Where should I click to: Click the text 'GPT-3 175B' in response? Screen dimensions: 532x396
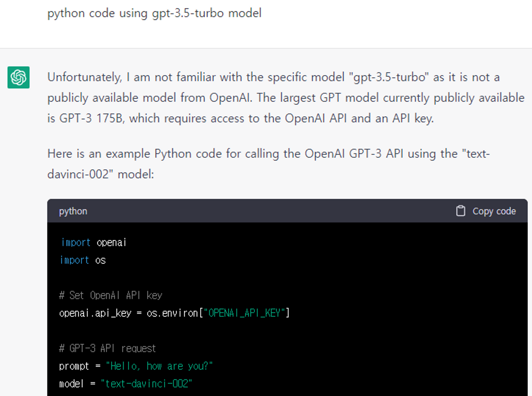click(90, 118)
